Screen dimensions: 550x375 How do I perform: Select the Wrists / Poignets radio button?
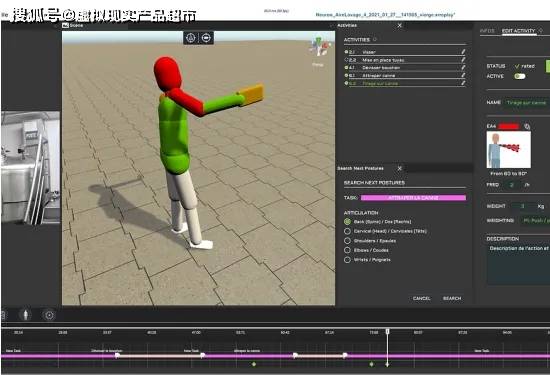(x=347, y=260)
